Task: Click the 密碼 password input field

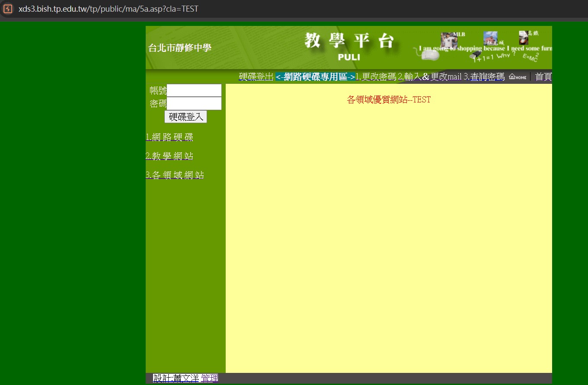Action: coord(194,103)
